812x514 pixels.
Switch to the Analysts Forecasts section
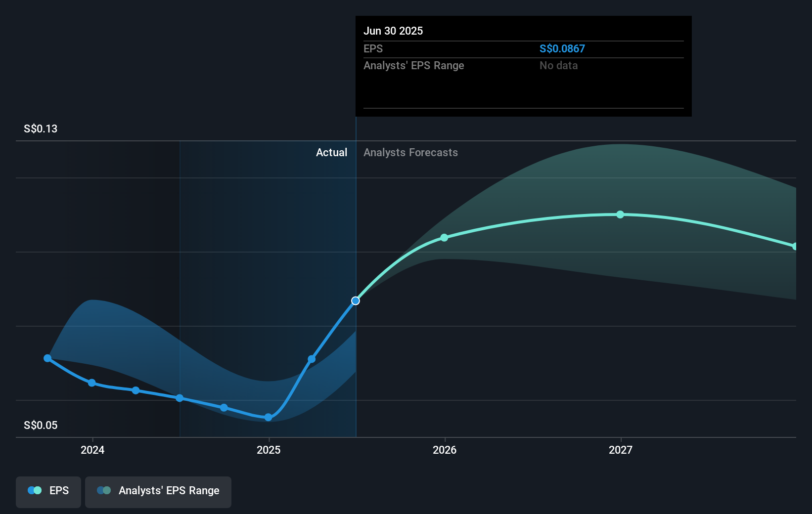410,153
